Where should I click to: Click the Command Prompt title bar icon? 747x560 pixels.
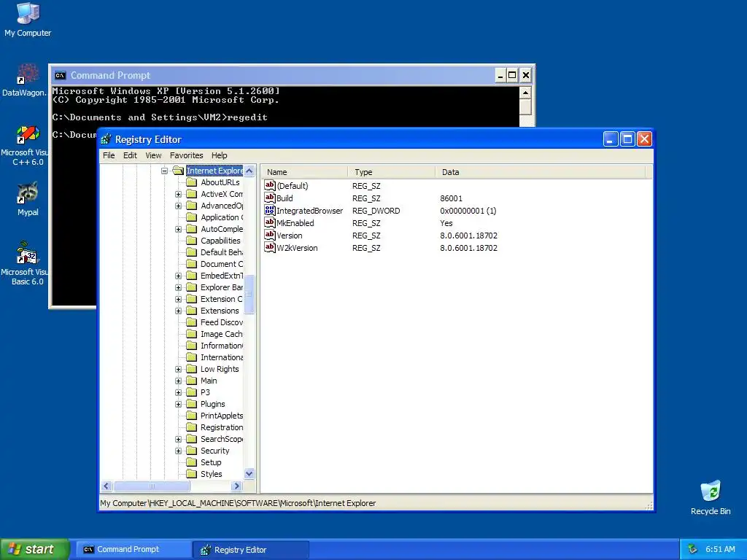pyautogui.click(x=60, y=75)
